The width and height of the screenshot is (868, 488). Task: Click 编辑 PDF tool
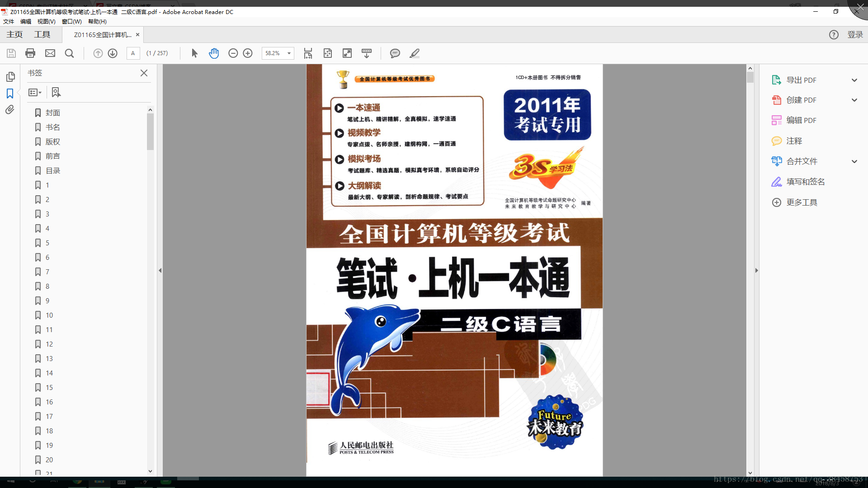(x=801, y=120)
